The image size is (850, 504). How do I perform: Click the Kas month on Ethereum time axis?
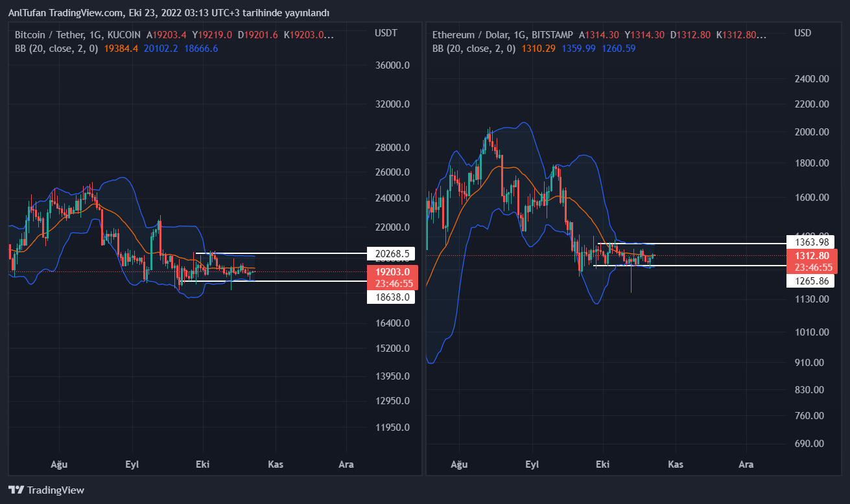tap(676, 464)
